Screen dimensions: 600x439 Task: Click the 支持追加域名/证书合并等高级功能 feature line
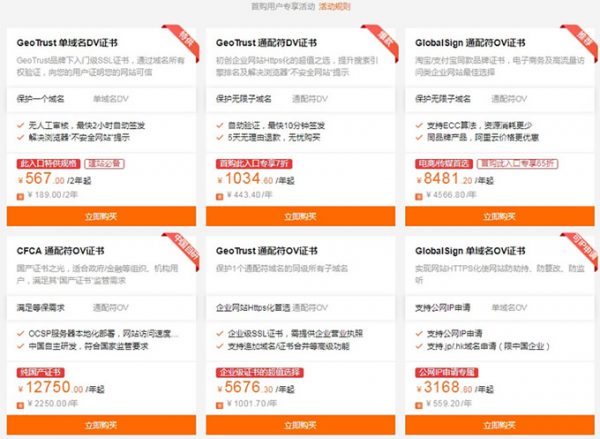pos(289,346)
